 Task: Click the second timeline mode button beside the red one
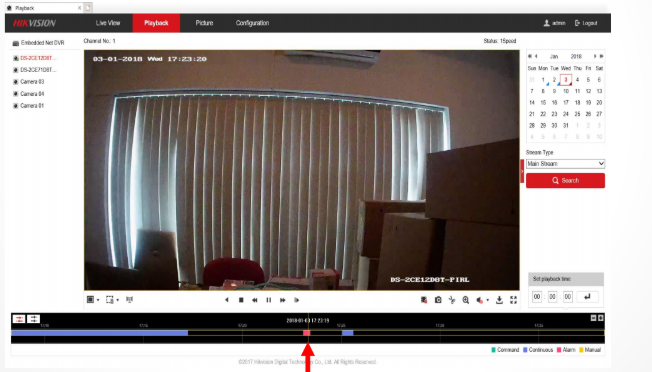33,319
